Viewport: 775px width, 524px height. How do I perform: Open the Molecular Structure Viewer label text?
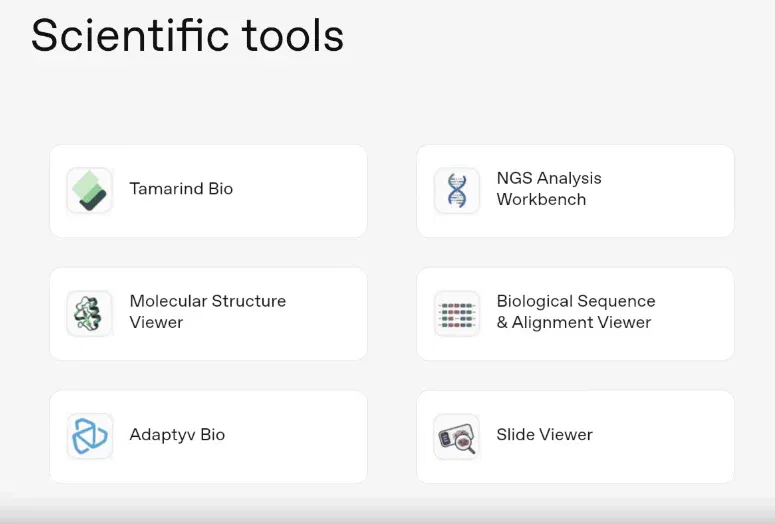tap(208, 311)
